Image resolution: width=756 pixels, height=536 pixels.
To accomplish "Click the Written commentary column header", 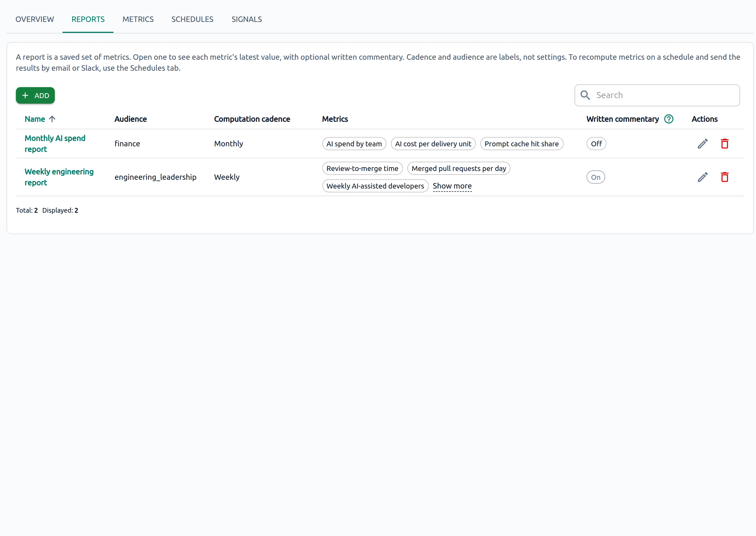I will tap(623, 119).
